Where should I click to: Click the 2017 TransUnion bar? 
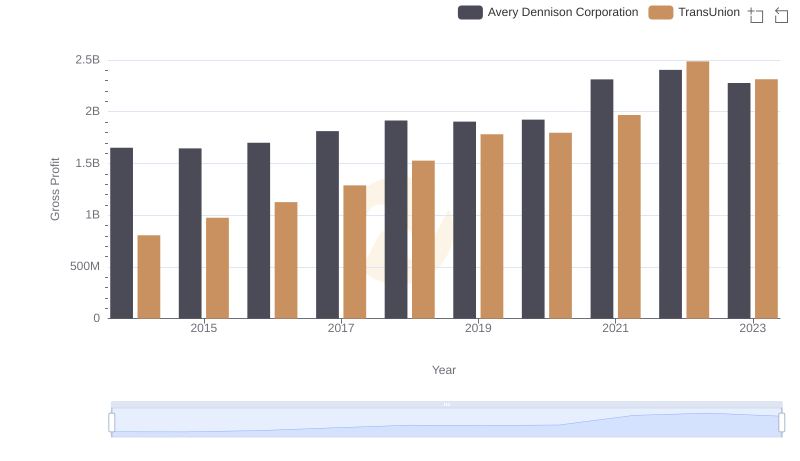point(355,252)
